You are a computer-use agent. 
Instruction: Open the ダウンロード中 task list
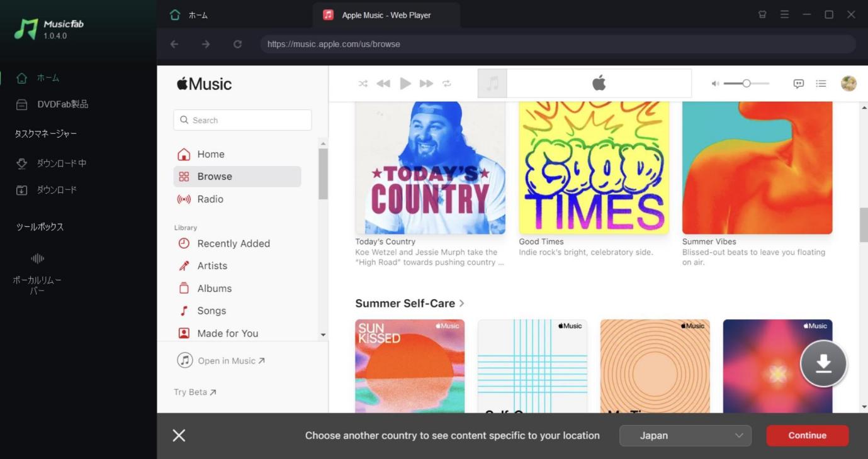tap(52, 163)
